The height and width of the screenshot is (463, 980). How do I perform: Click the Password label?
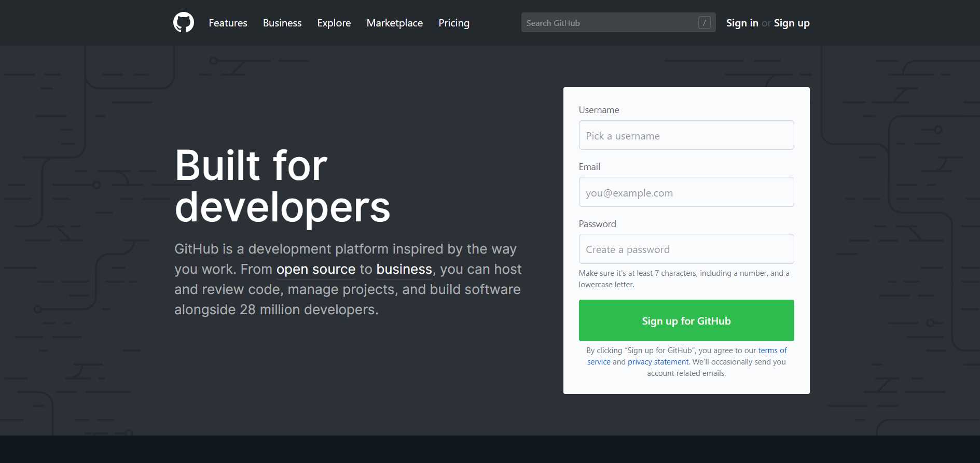597,224
